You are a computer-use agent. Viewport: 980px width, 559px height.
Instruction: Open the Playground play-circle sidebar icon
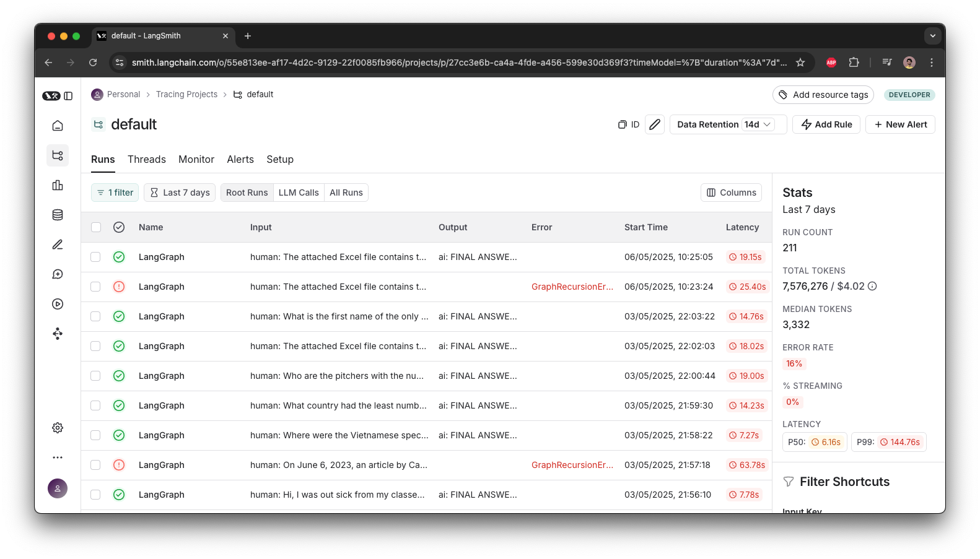pos(58,304)
